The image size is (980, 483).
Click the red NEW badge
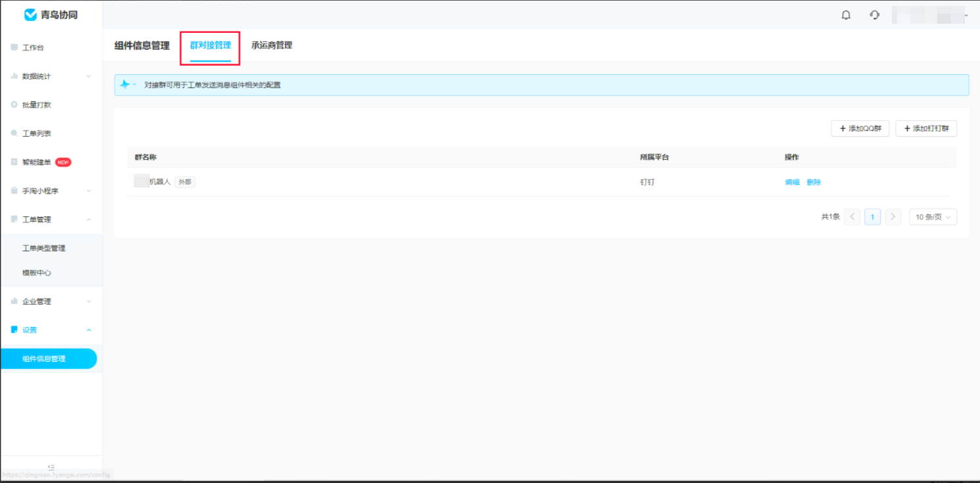coord(63,162)
